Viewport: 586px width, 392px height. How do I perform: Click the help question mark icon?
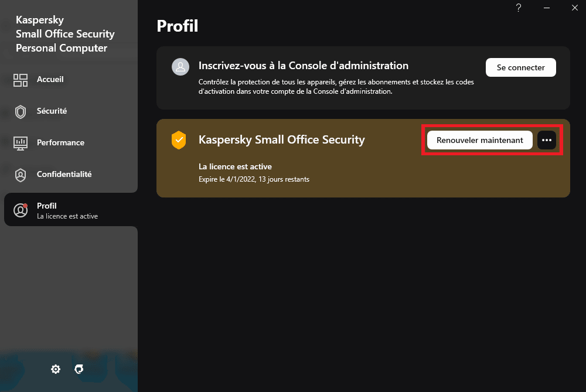click(x=519, y=8)
